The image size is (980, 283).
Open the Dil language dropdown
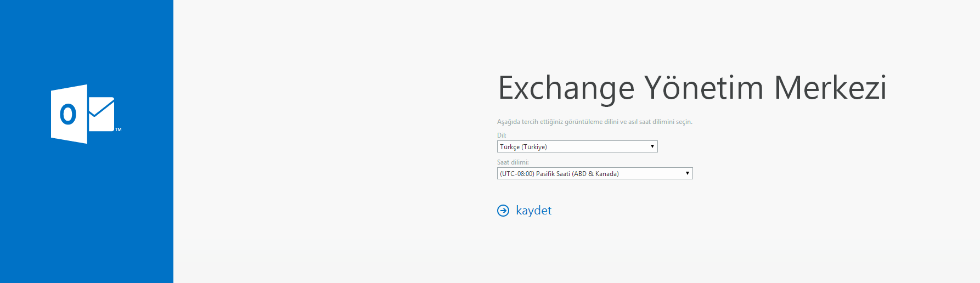[x=577, y=146]
